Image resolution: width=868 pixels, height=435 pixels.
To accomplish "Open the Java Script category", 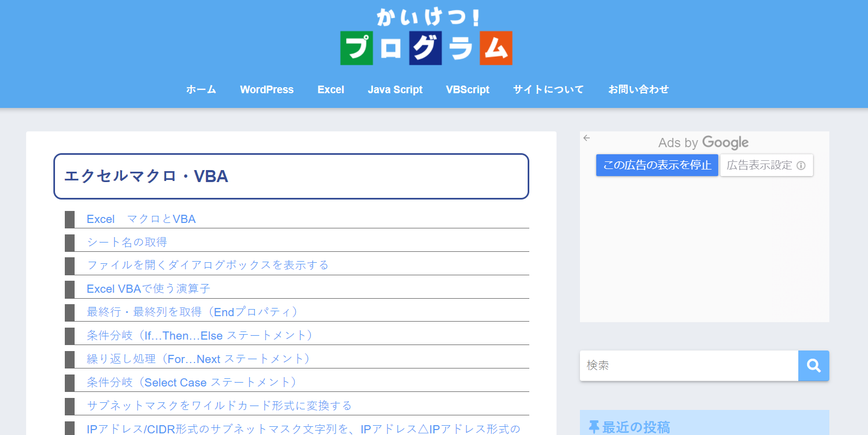I will pos(395,89).
